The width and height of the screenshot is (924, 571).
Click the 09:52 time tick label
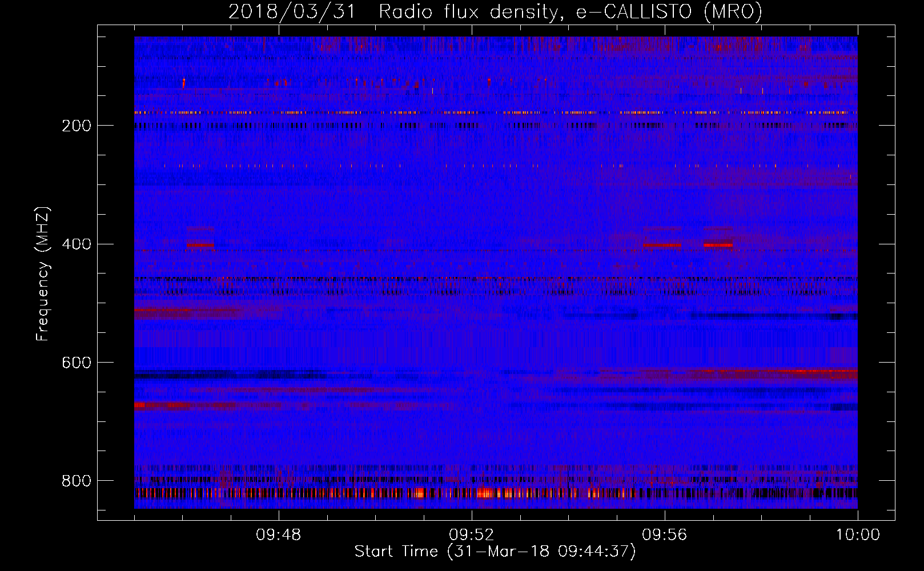472,535
